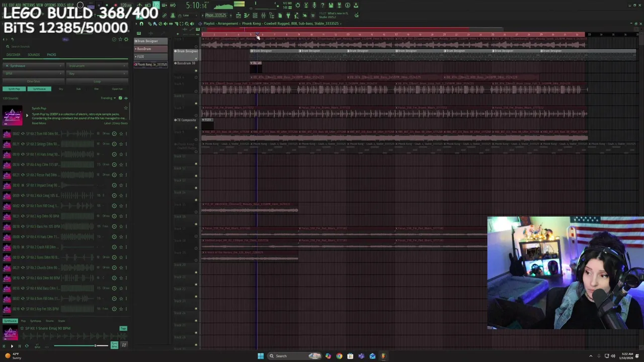Open FL Studio from Windows taskbar
Image resolution: width=644 pixels, height=362 pixels.
[383, 356]
